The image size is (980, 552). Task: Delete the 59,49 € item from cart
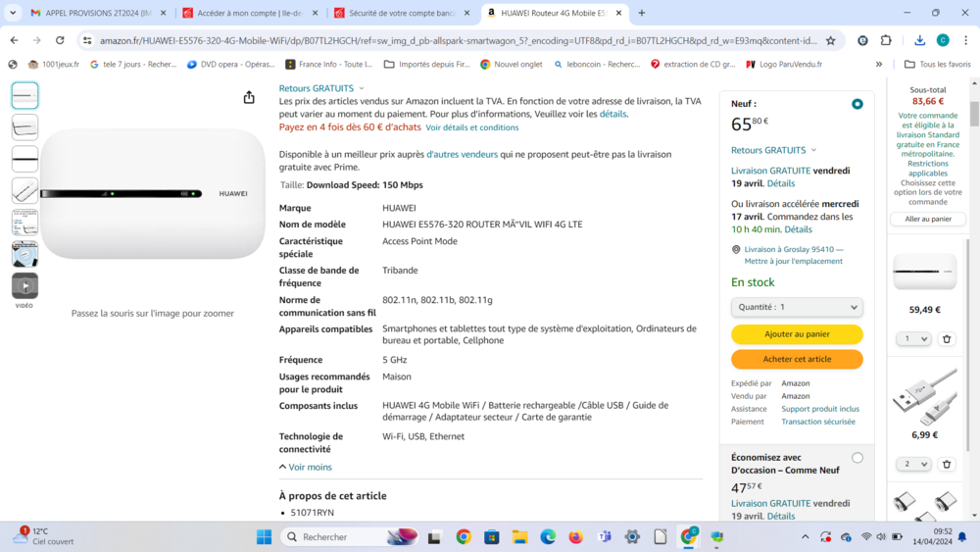click(x=947, y=339)
